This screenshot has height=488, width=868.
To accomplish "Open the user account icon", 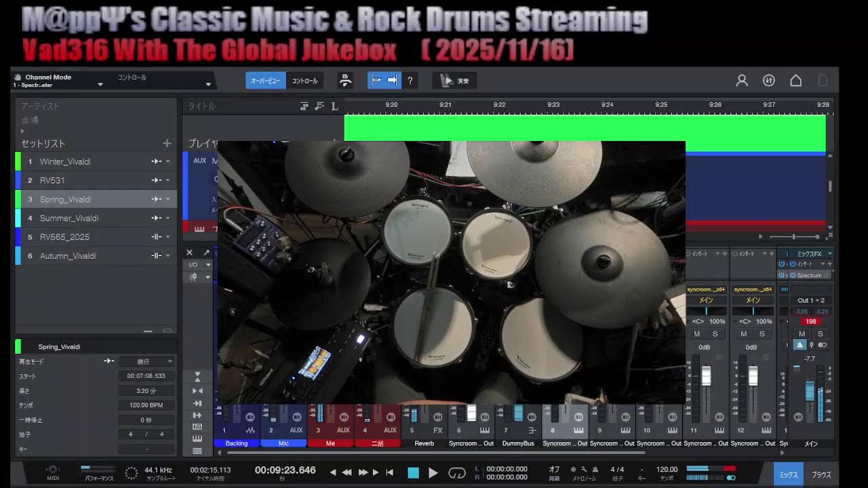I will [x=742, y=81].
